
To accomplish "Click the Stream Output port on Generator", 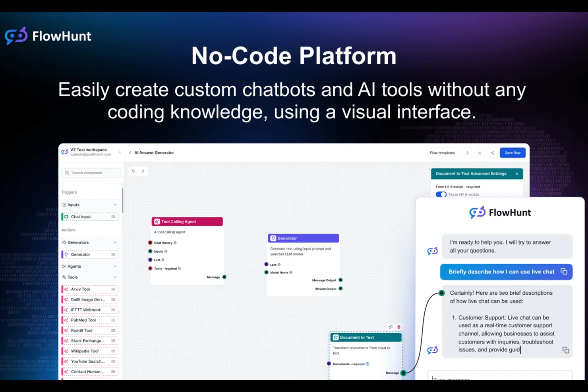I will (340, 289).
